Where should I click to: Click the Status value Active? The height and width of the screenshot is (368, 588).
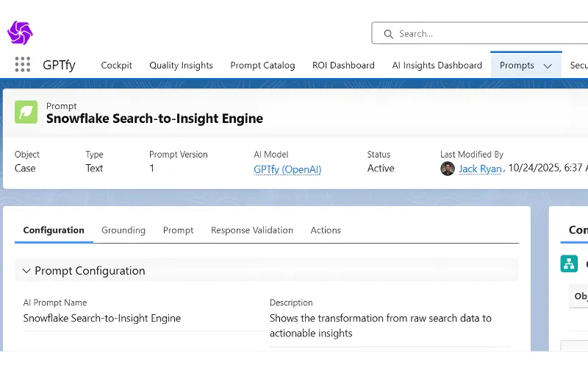[x=381, y=169]
